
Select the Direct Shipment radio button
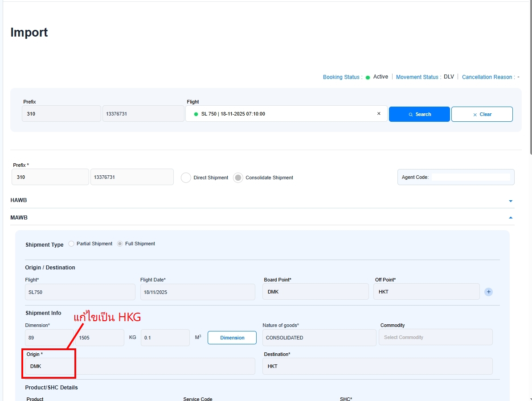click(x=186, y=178)
